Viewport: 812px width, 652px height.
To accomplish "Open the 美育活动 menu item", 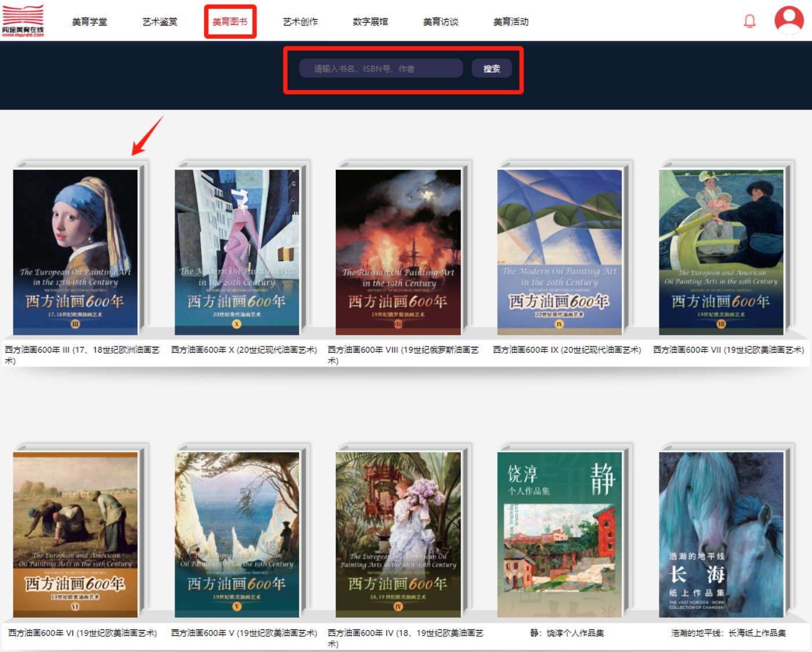I will (510, 21).
